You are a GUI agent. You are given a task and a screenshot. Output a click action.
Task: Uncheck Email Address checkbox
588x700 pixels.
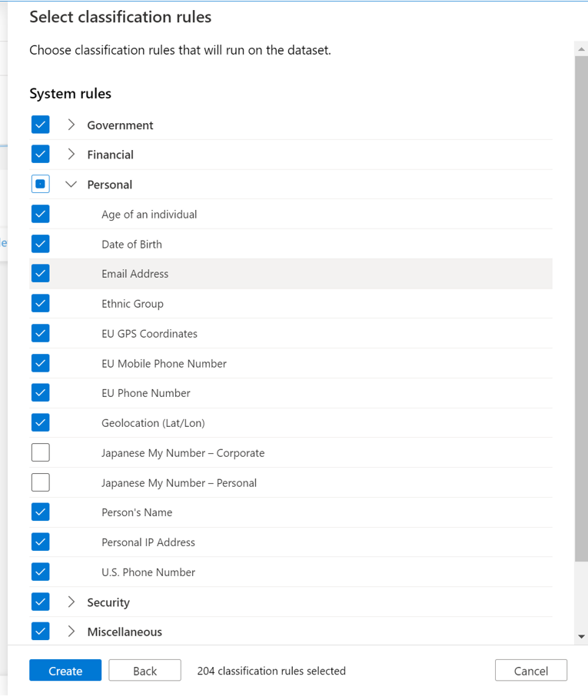point(40,273)
